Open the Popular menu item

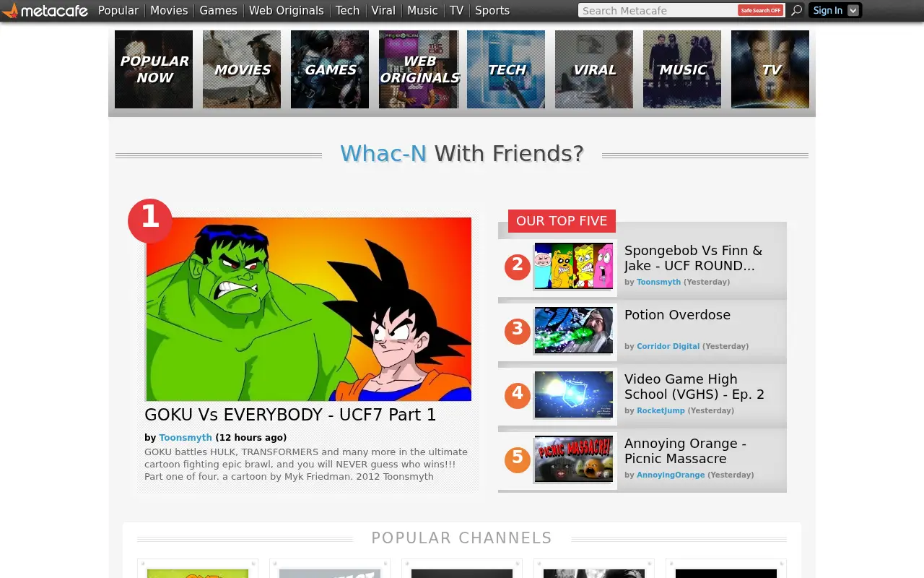pos(118,10)
